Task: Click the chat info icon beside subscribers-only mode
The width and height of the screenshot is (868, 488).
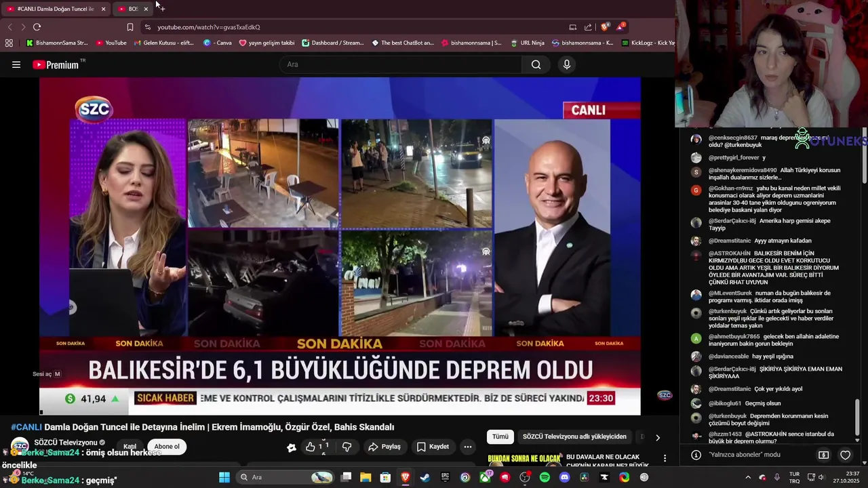Action: (x=696, y=455)
